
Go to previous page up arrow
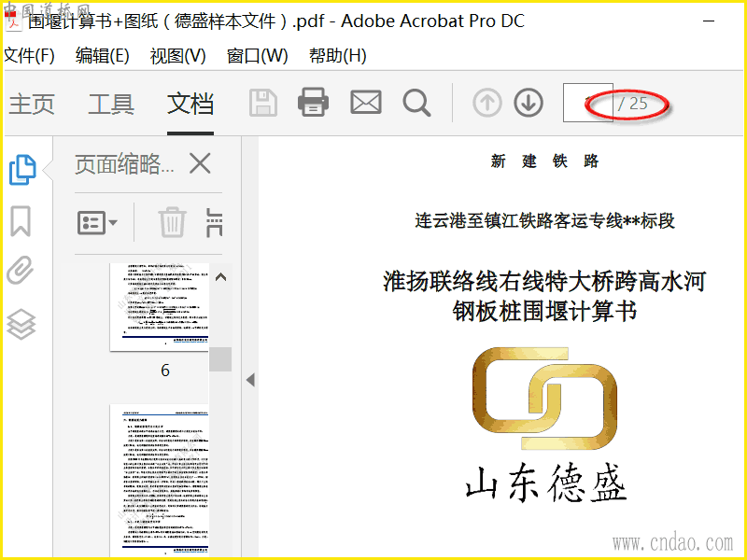point(486,103)
